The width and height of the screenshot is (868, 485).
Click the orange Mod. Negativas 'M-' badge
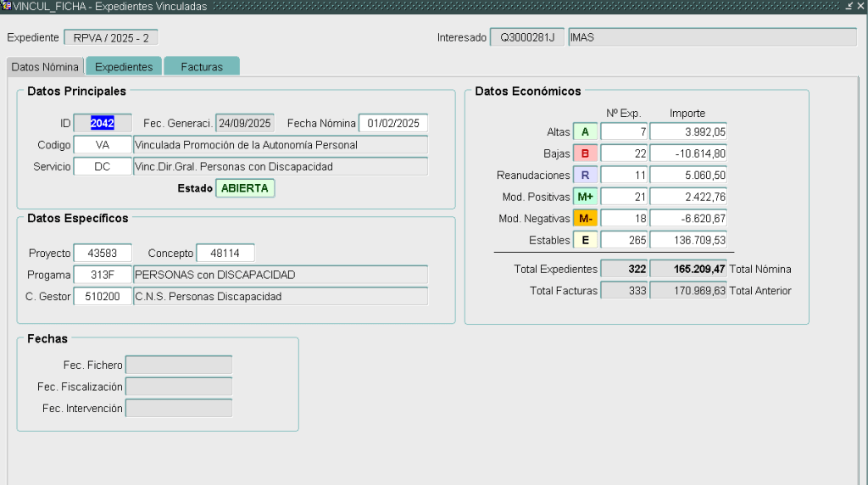(585, 219)
